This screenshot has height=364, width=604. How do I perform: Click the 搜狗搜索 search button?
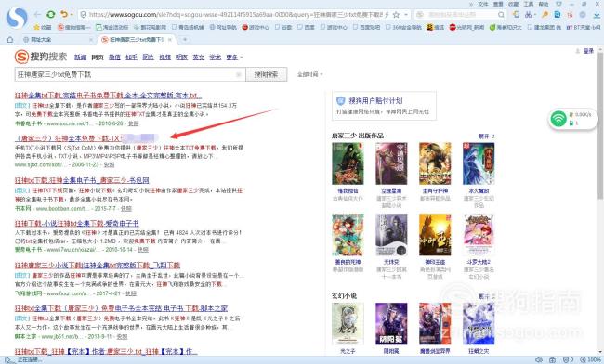(x=266, y=74)
